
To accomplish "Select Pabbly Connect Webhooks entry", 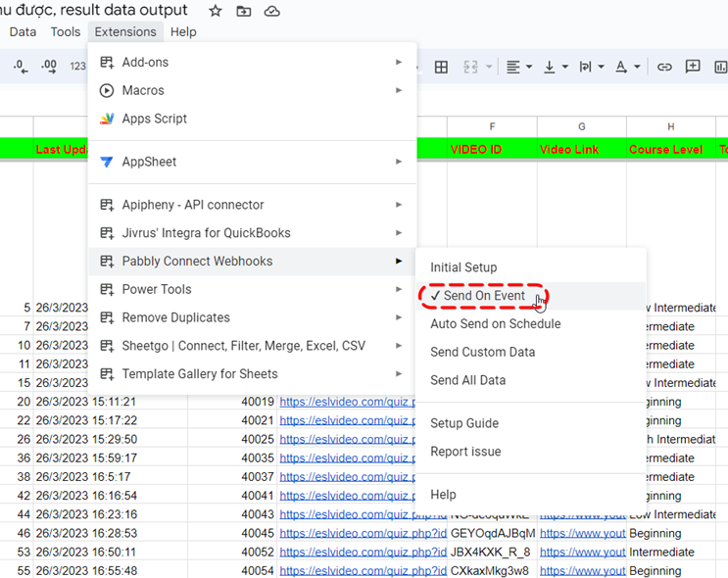I will click(252, 261).
